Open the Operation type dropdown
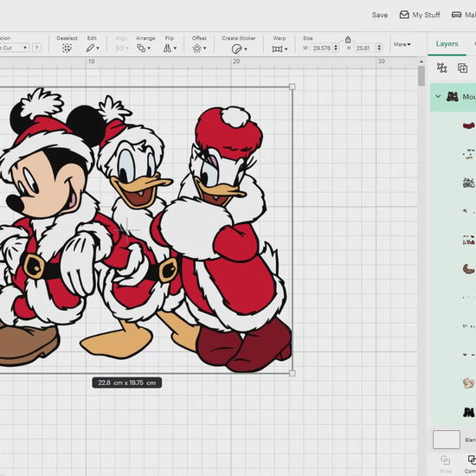 tap(14, 48)
